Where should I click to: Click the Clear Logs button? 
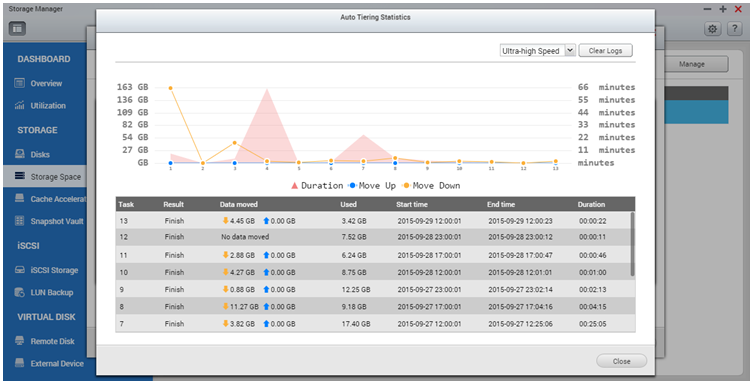coord(605,50)
